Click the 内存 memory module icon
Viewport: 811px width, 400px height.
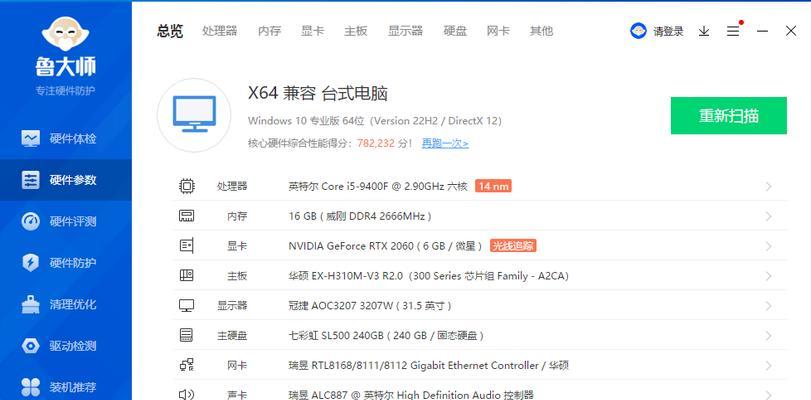coord(186,216)
